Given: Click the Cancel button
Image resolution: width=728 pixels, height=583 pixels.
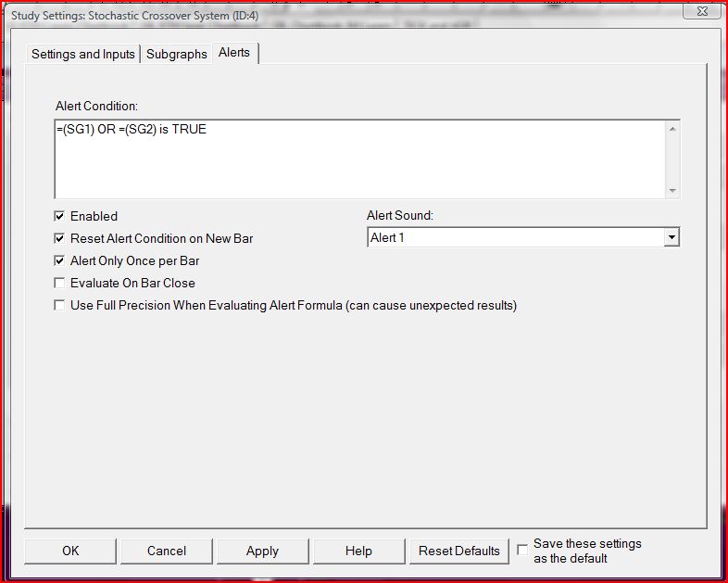Looking at the screenshot, I should pyautogui.click(x=167, y=551).
